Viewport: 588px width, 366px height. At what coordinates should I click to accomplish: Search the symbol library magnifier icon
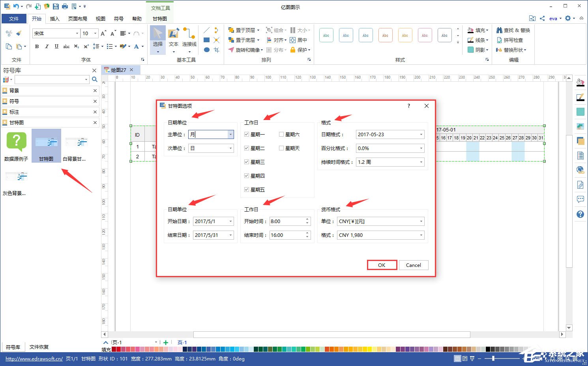(x=95, y=79)
